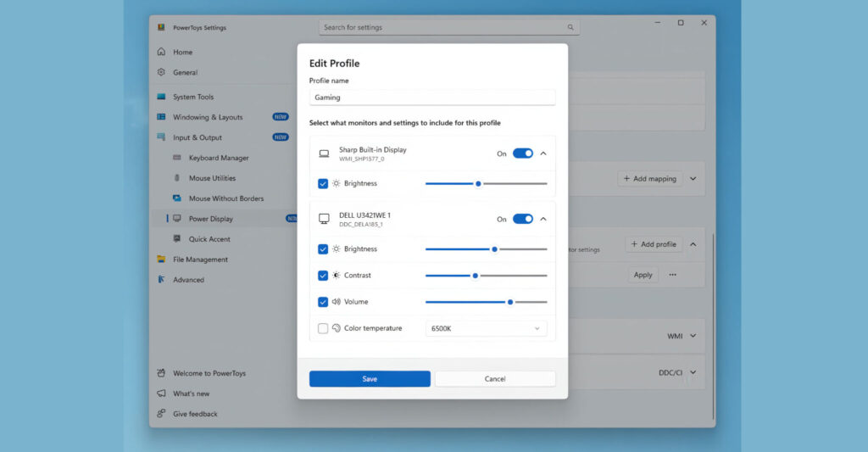Open the Advanced section

pos(188,280)
